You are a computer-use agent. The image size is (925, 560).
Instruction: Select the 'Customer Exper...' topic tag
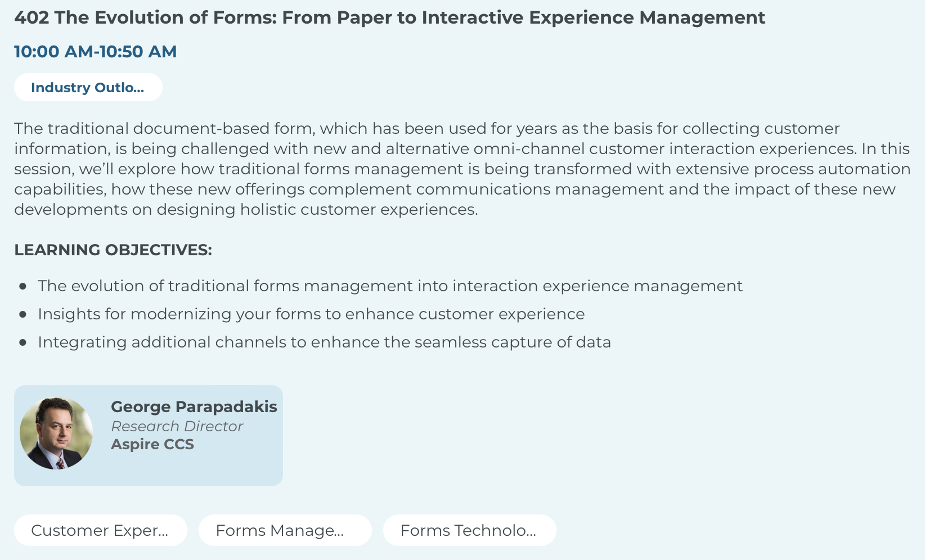[100, 531]
